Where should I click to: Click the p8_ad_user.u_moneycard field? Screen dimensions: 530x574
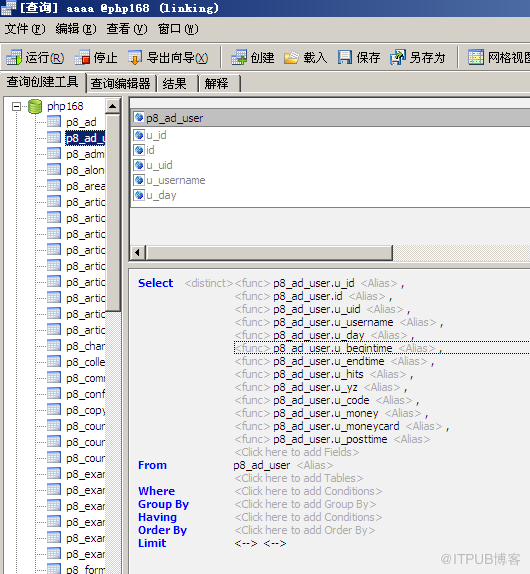(x=336, y=426)
